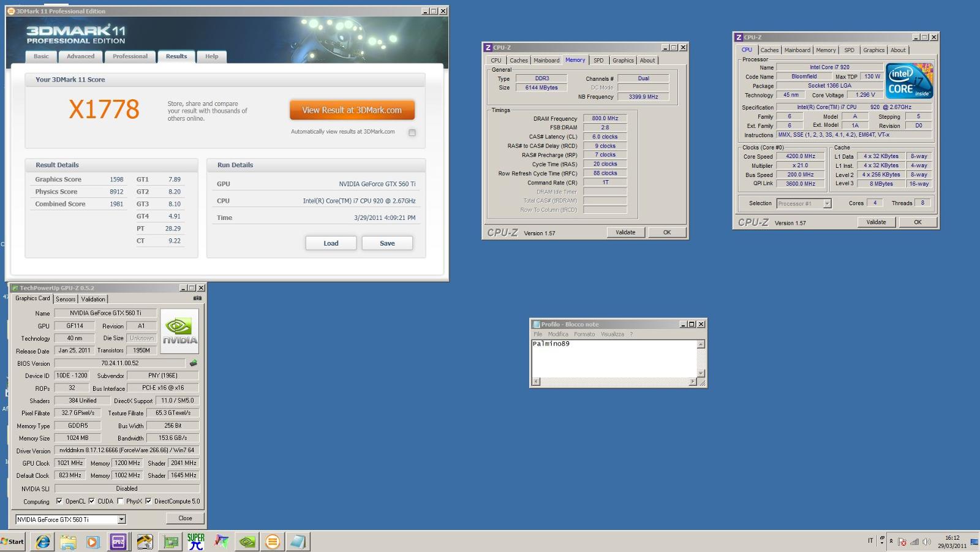
Task: Click Notepad horizontal scrollbar right arrow
Action: (x=693, y=382)
